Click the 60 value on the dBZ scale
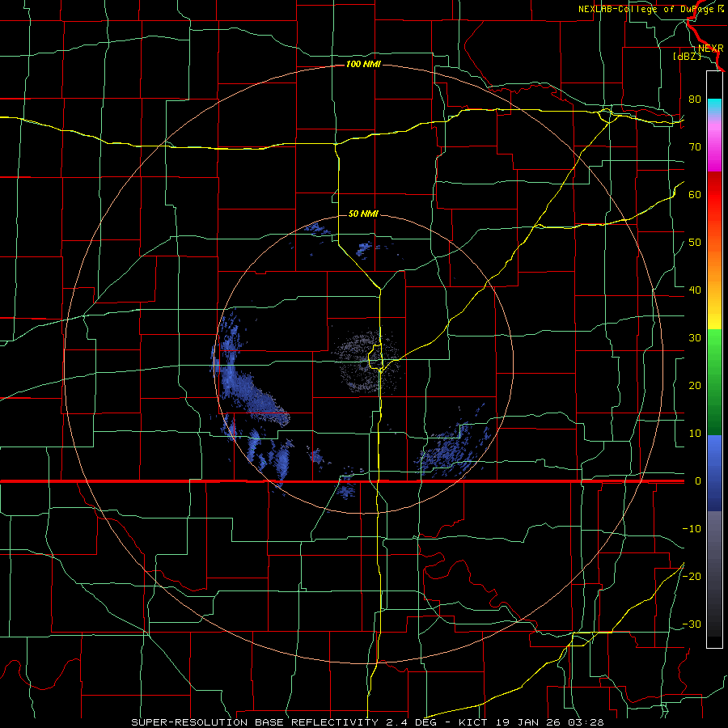 coord(695,195)
